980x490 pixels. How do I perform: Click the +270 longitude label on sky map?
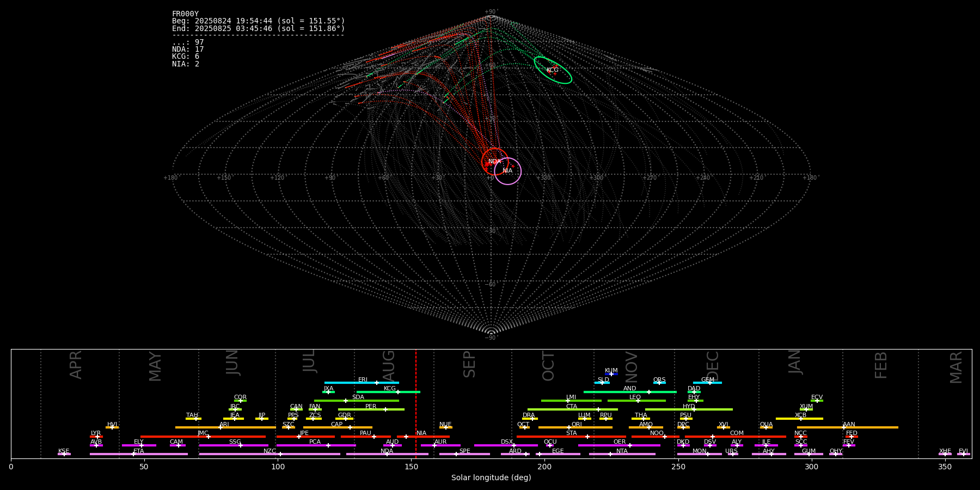pos(650,178)
